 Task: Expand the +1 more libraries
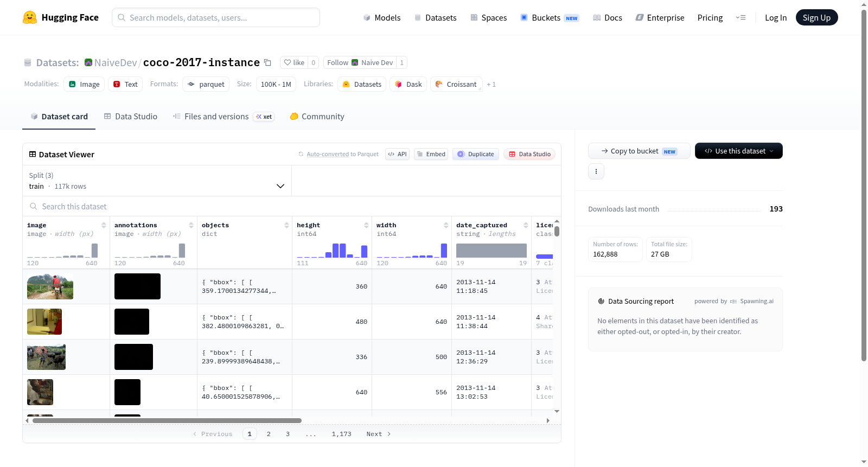[491, 84]
